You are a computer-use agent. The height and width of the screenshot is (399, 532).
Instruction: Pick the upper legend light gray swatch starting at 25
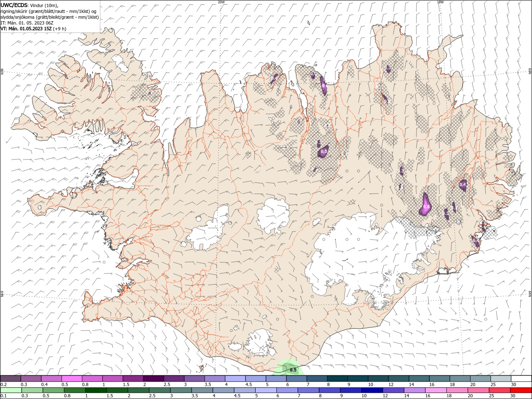(x=501, y=379)
